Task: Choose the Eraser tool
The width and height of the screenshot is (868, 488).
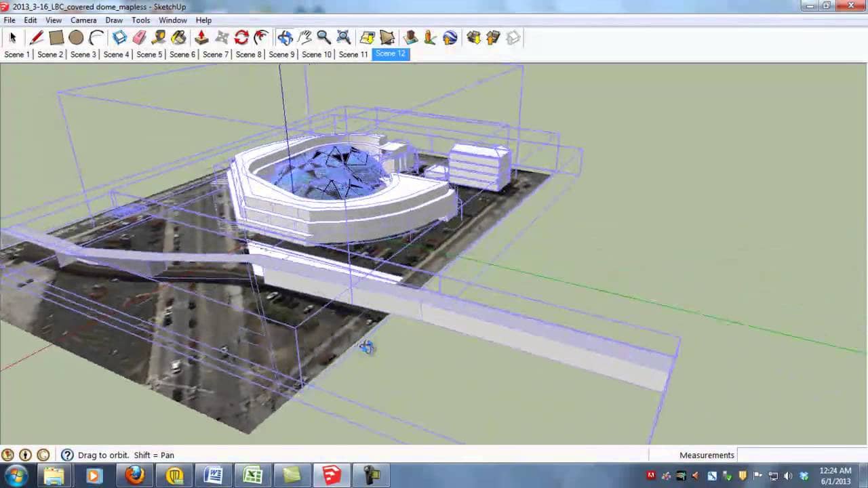Action: (x=140, y=38)
